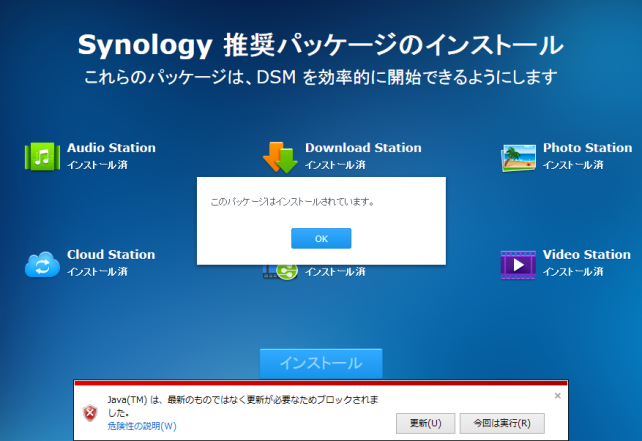
Task: Click the Audio Station label
Action: [x=111, y=148]
